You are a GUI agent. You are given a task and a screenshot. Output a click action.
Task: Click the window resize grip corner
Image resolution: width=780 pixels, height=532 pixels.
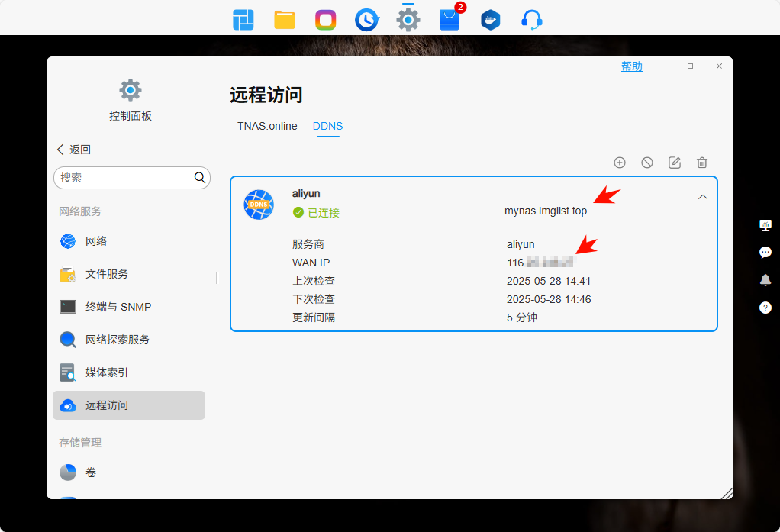pos(727,493)
